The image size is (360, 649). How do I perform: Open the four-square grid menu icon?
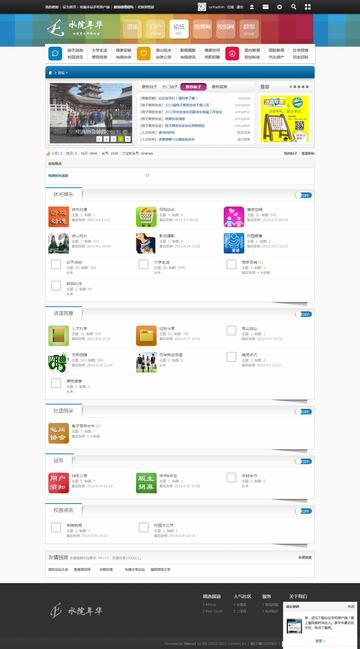pyautogui.click(x=307, y=7)
